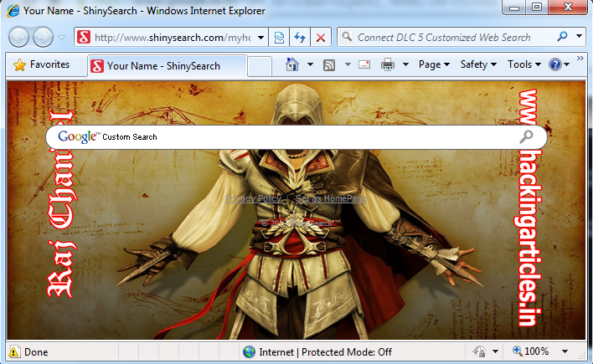Print page with the printer icon

pos(387,64)
